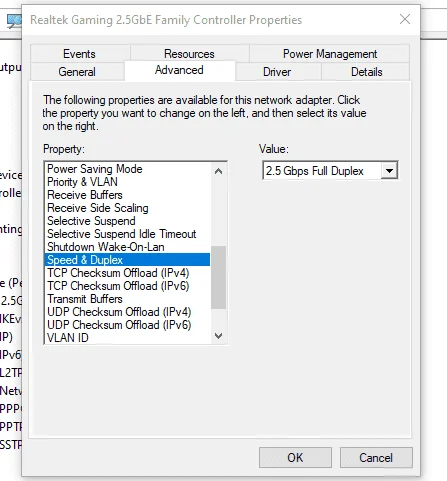
Task: Close the Realtek Controller Properties dialog
Action: pyautogui.click(x=405, y=19)
